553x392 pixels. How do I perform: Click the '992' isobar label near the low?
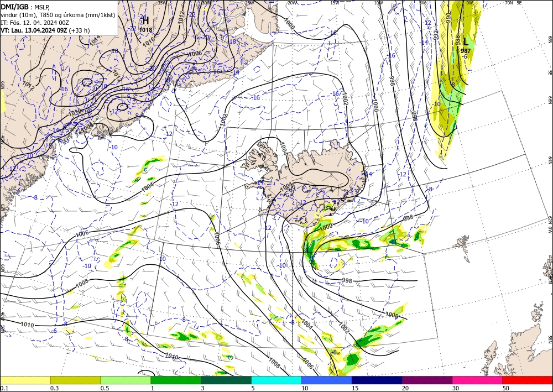tap(436, 34)
